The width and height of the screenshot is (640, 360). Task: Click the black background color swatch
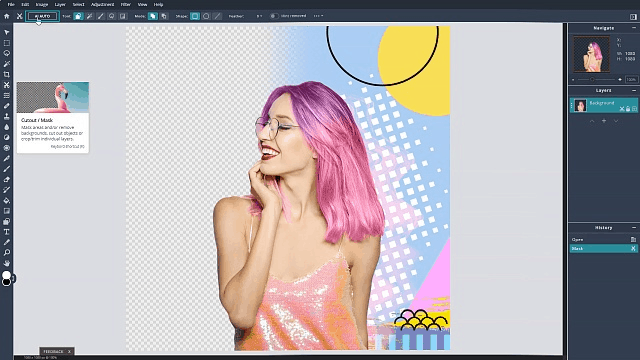pos(6,282)
